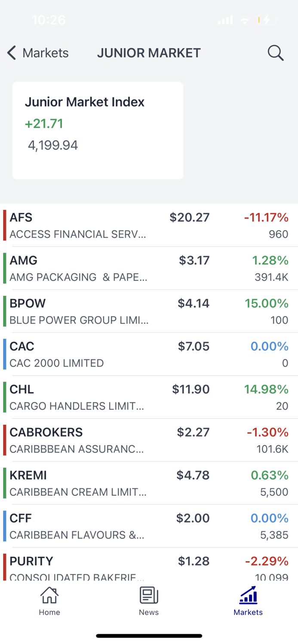
Task: Tap the JUNIOR MARKET title
Action: pyautogui.click(x=149, y=53)
